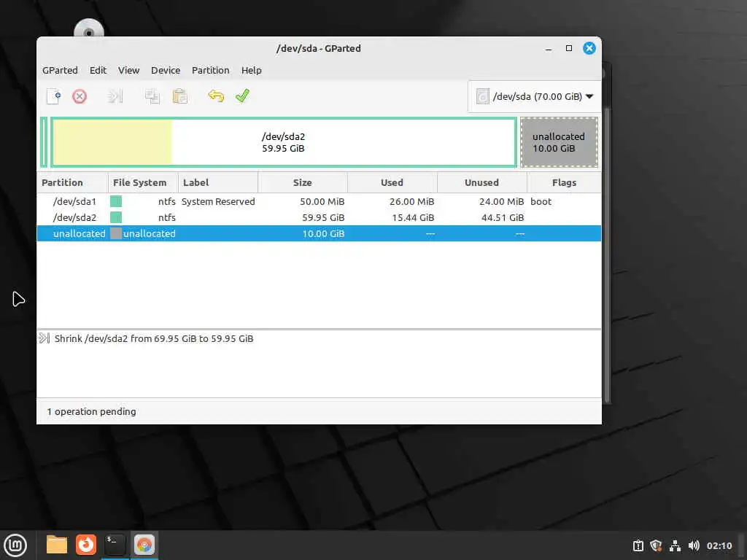Close the GParted window

click(x=589, y=49)
